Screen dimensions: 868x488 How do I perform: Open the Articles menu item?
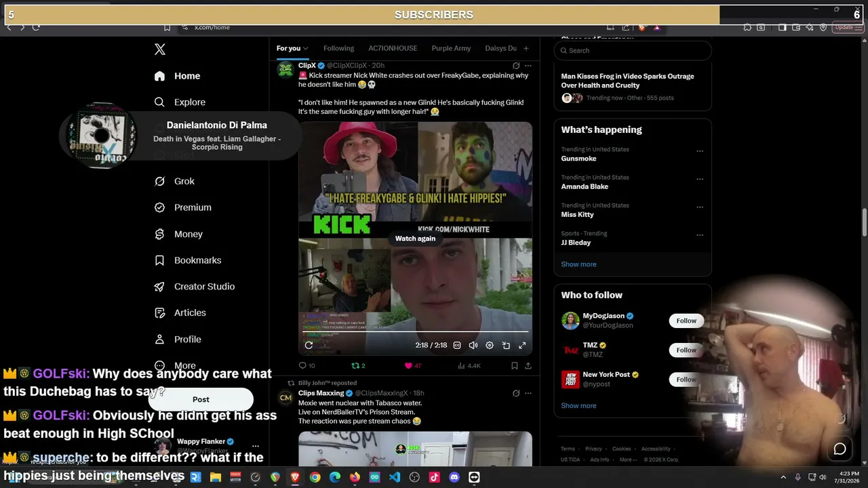click(x=180, y=313)
